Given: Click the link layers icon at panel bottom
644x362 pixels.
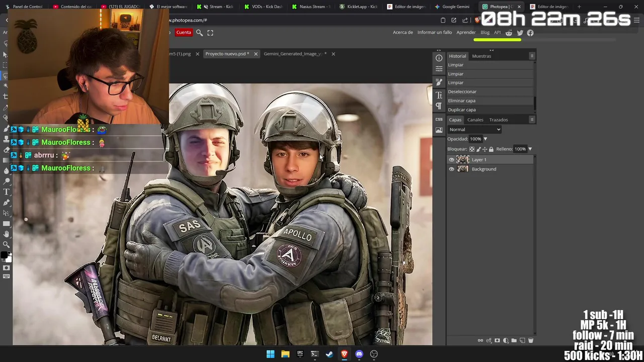Looking at the screenshot, I should [480, 340].
